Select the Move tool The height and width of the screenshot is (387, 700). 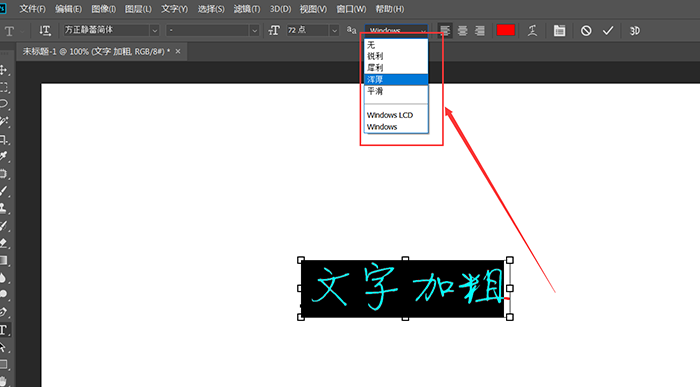click(4, 70)
